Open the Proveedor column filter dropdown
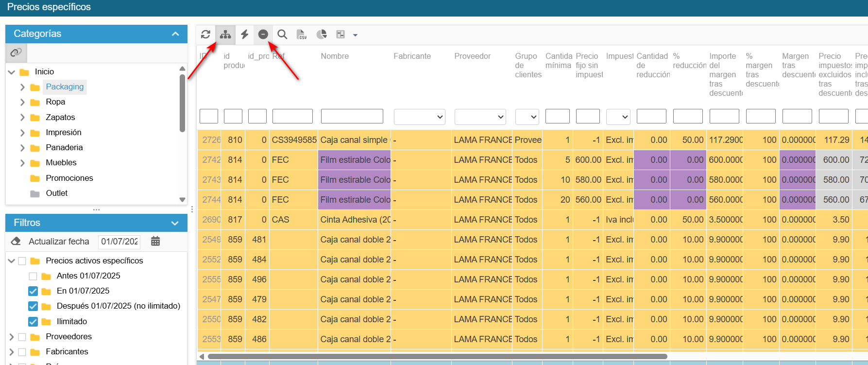 [x=480, y=117]
